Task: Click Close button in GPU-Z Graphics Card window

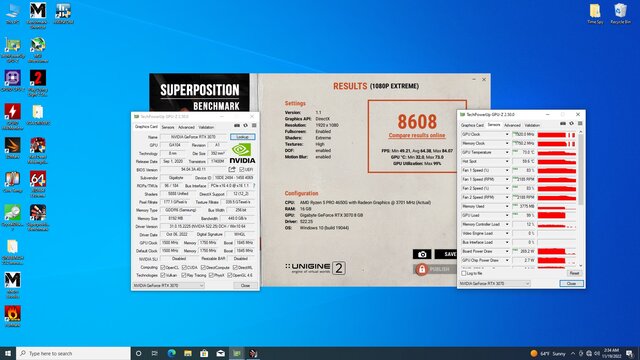Action: click(245, 286)
